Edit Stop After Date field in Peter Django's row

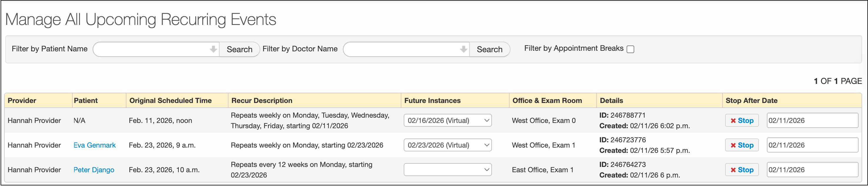[x=812, y=170]
